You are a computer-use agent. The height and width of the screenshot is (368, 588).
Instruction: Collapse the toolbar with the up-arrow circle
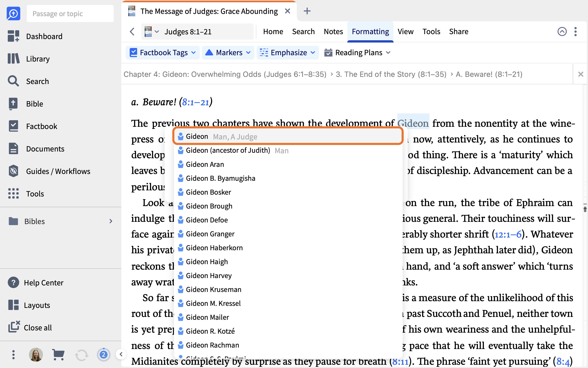(562, 31)
